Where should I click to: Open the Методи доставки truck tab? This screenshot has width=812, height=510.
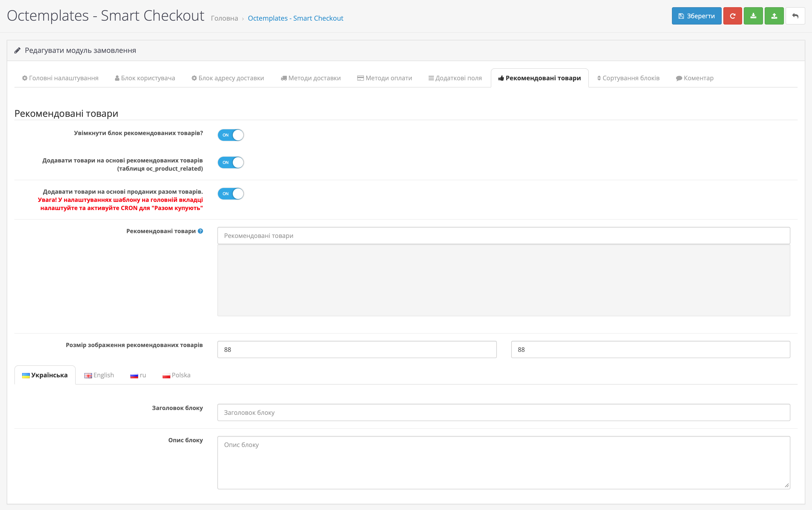click(x=310, y=78)
